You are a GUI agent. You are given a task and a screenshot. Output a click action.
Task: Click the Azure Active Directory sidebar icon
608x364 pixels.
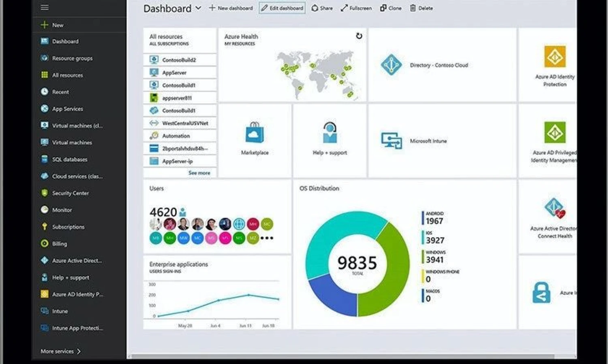coord(45,260)
